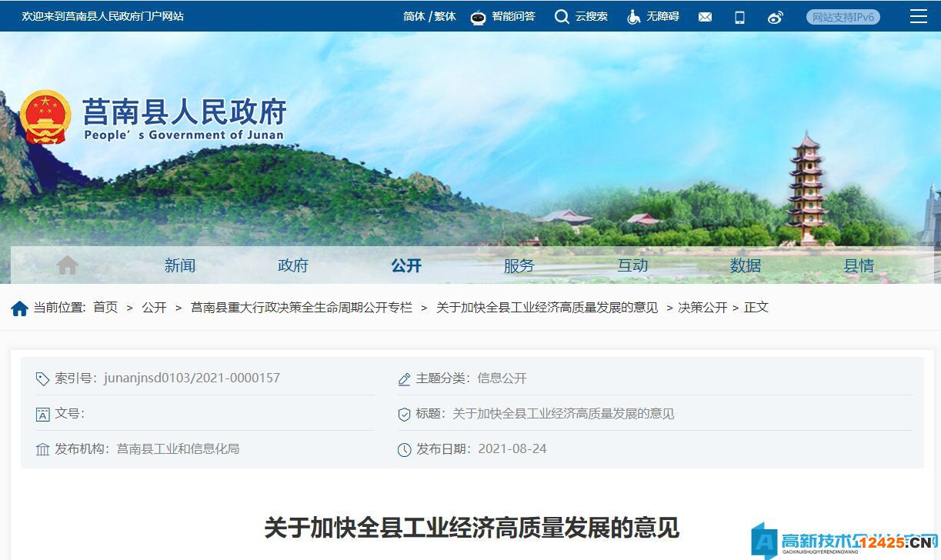The width and height of the screenshot is (941, 560).
Task: Click the 无障碍 accessibility icon
Action: click(633, 17)
